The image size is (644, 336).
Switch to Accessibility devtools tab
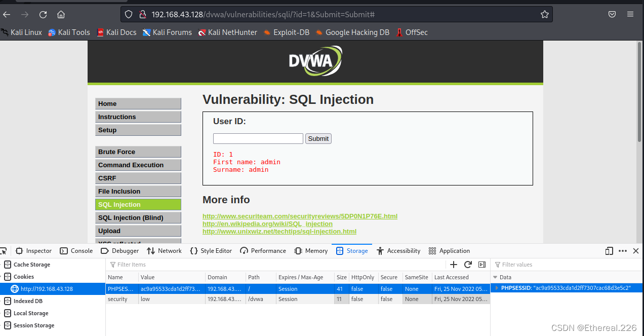[398, 251]
